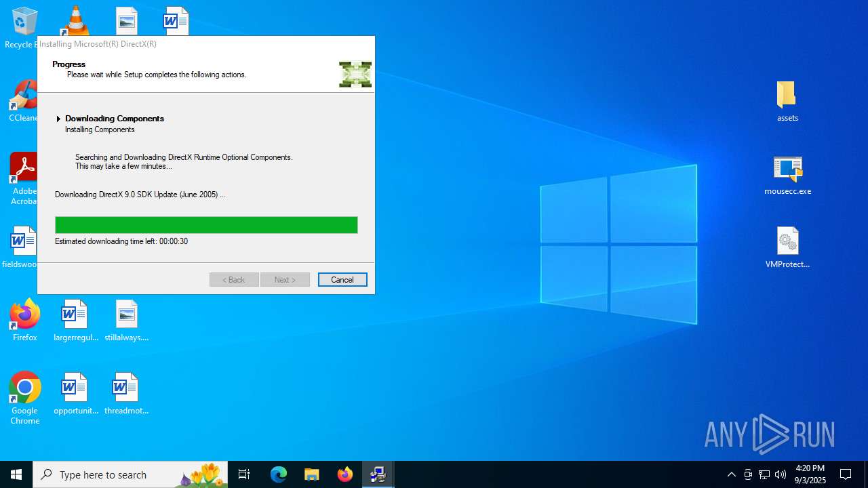Click the Downloading Components step arrow
This screenshot has width=868, height=488.
[58, 119]
